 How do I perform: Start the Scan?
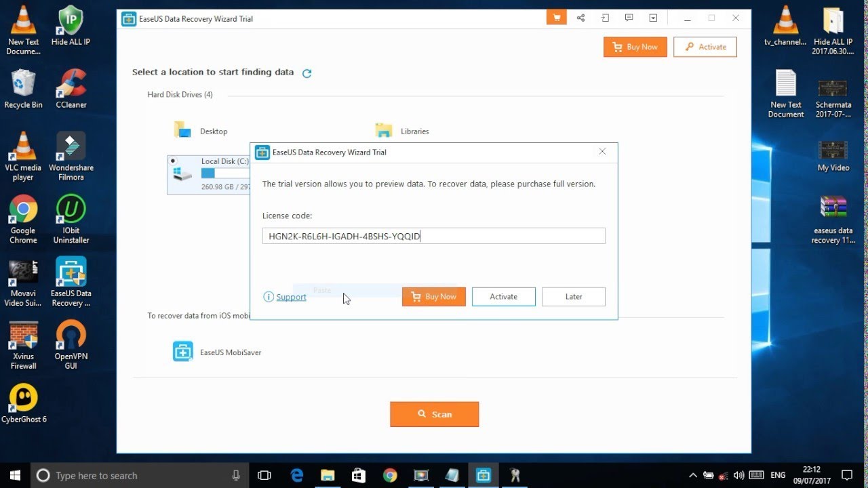pos(434,414)
